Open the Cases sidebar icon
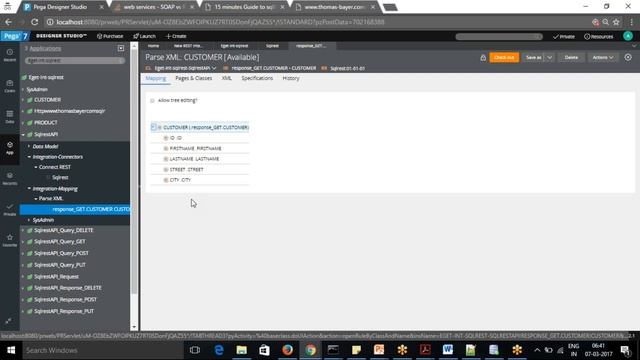The image size is (640, 360). point(9,86)
